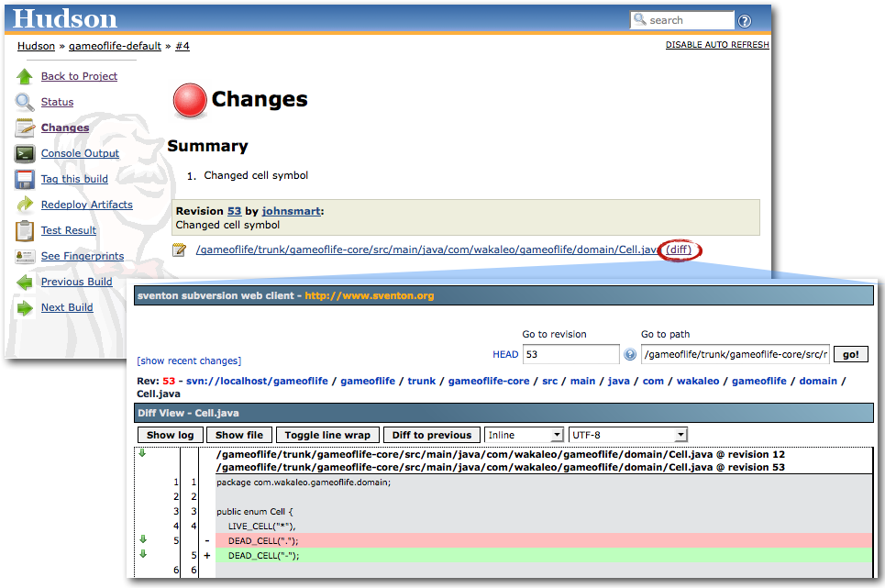Click trunk in the path breadcrumb
The width and height of the screenshot is (885, 588).
point(422,381)
